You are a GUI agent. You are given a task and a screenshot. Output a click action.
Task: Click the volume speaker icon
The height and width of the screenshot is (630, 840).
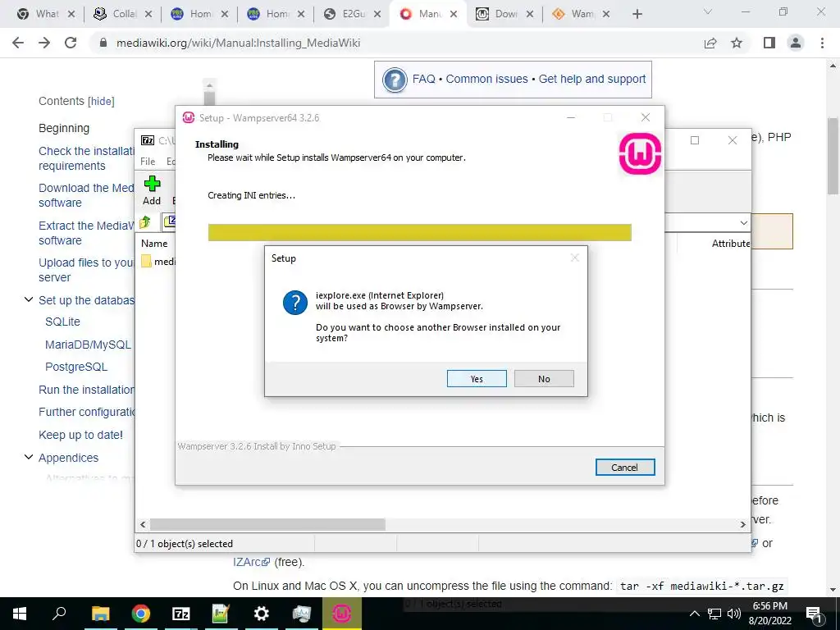[734, 614]
